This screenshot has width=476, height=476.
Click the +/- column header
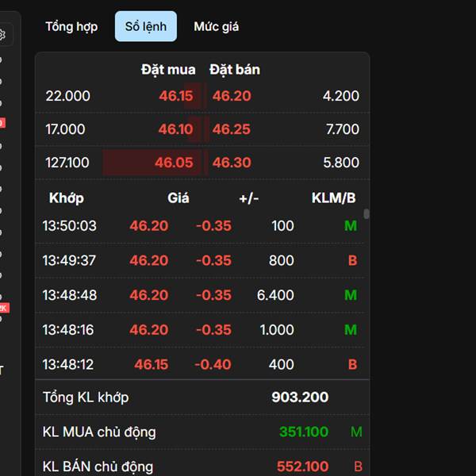(248, 198)
